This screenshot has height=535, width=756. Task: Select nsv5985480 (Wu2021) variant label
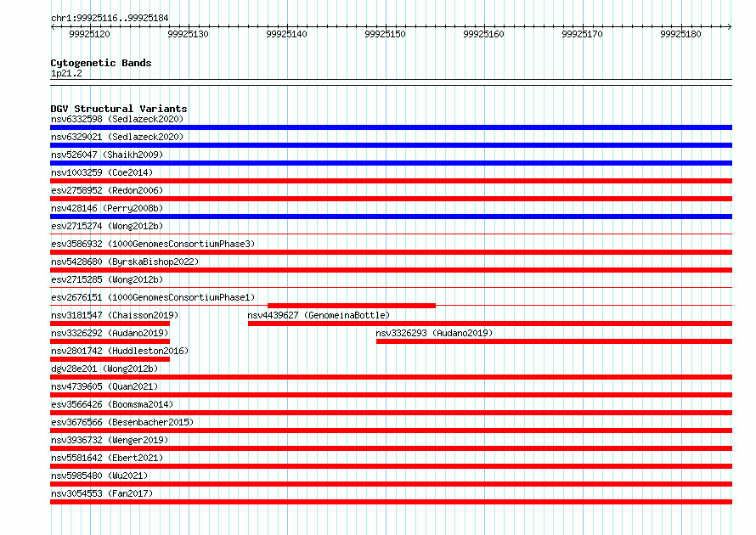pos(99,476)
